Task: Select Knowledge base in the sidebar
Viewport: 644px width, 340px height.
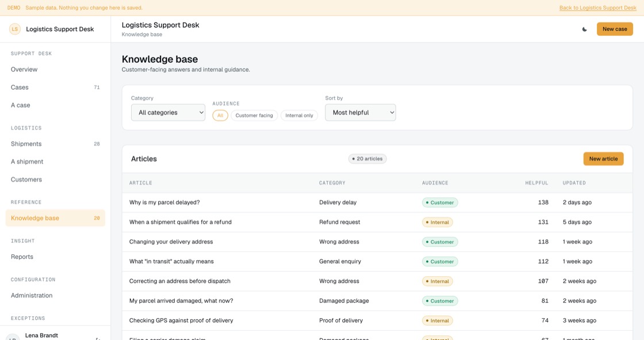Action: (55, 218)
